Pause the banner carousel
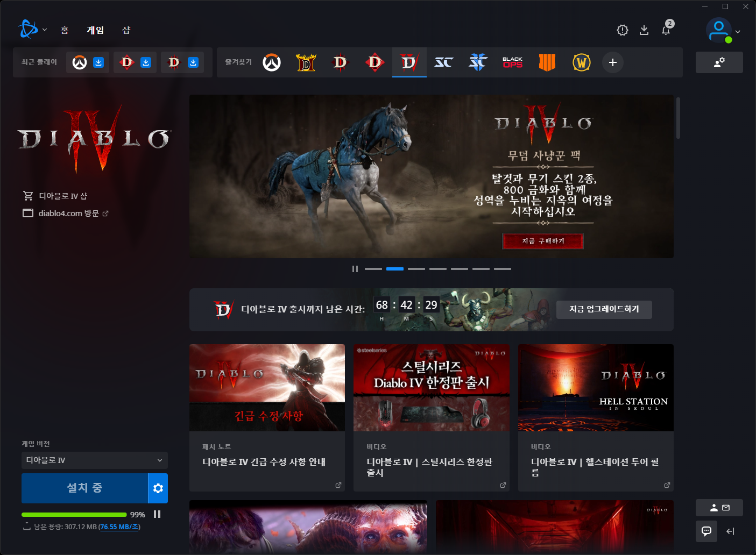This screenshot has width=756, height=555. click(355, 269)
